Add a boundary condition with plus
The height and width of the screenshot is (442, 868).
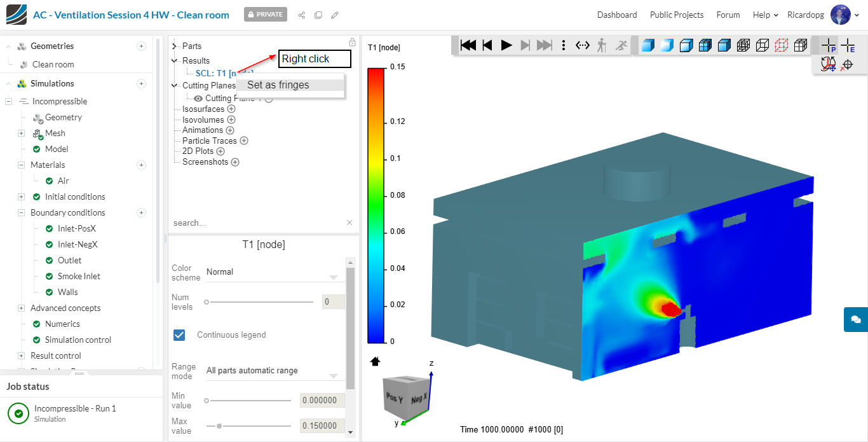[142, 212]
